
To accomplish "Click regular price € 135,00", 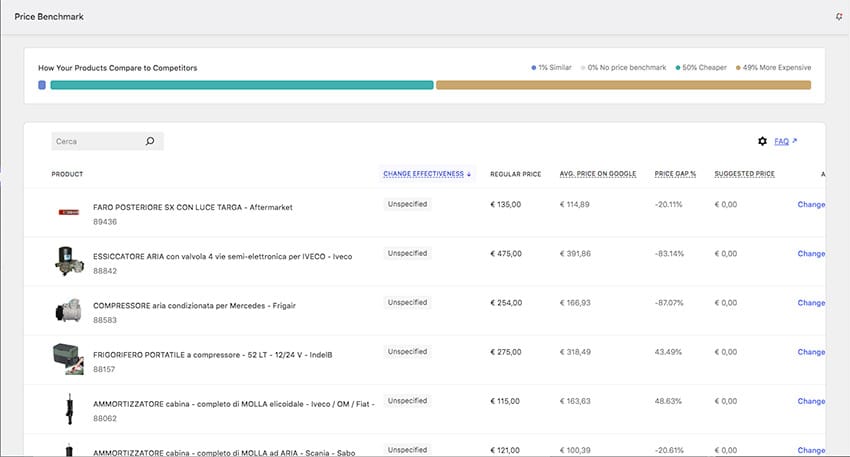I will click(x=505, y=204).
